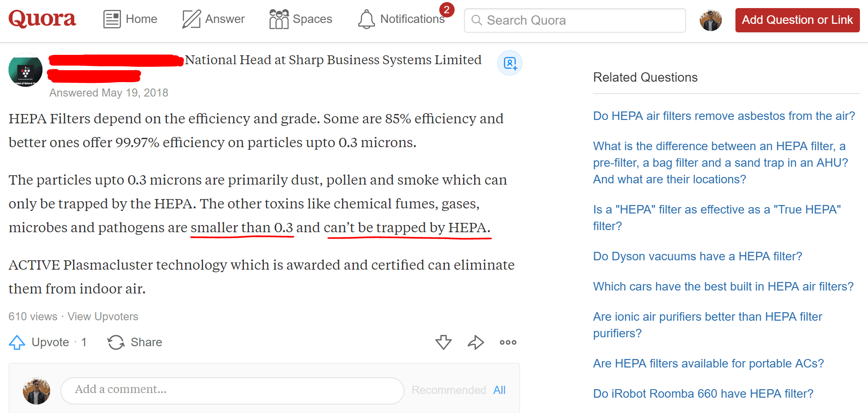Open the answer author's profile picture

25,70
